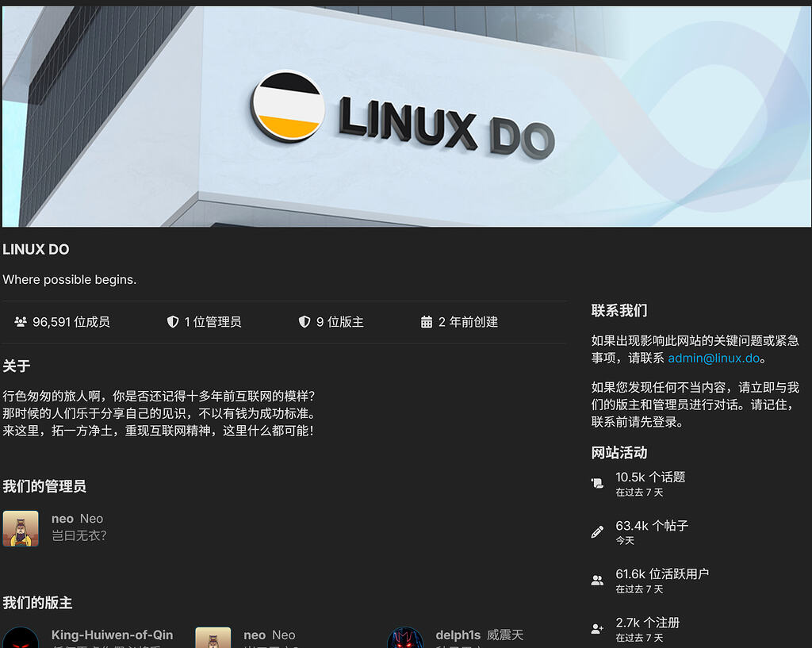Click the 今天 label under 63.4k 个帖子

point(625,541)
